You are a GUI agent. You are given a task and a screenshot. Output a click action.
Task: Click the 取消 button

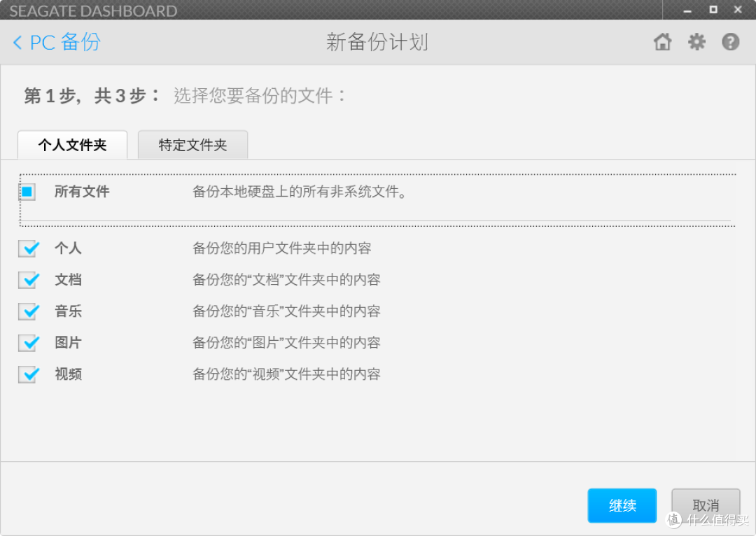[706, 506]
